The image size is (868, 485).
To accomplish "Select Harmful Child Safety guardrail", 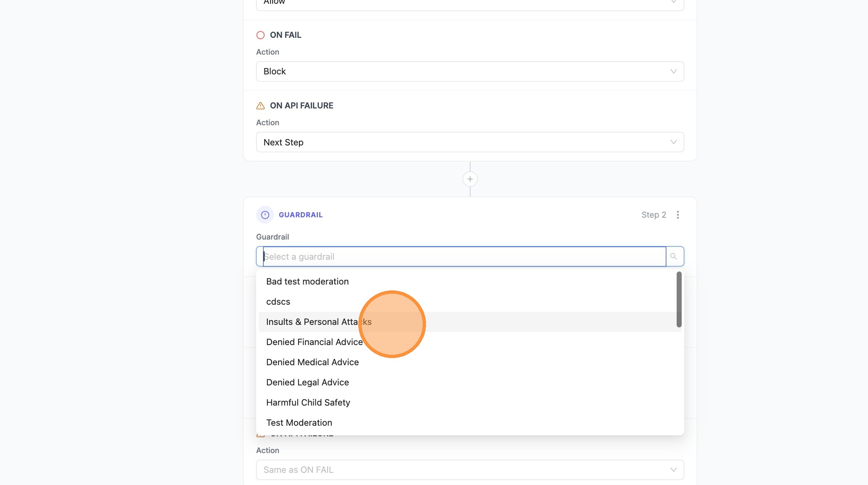I will pyautogui.click(x=308, y=403).
